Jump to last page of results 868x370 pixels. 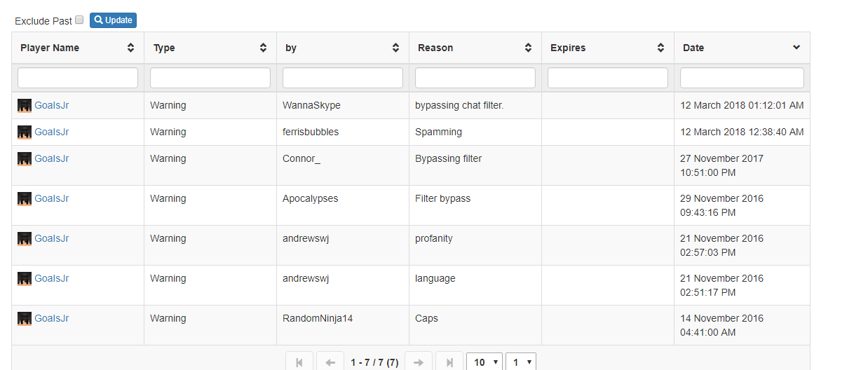pyautogui.click(x=449, y=362)
